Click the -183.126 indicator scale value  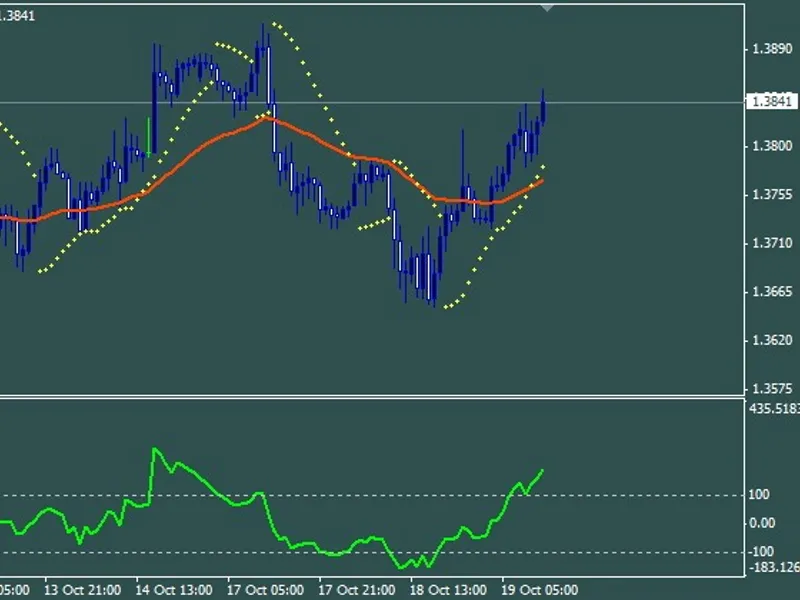(773, 567)
